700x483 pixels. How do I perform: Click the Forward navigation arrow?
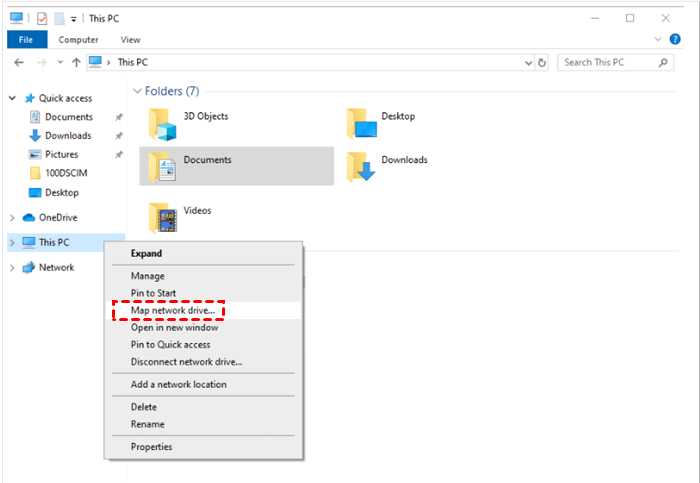pyautogui.click(x=42, y=62)
